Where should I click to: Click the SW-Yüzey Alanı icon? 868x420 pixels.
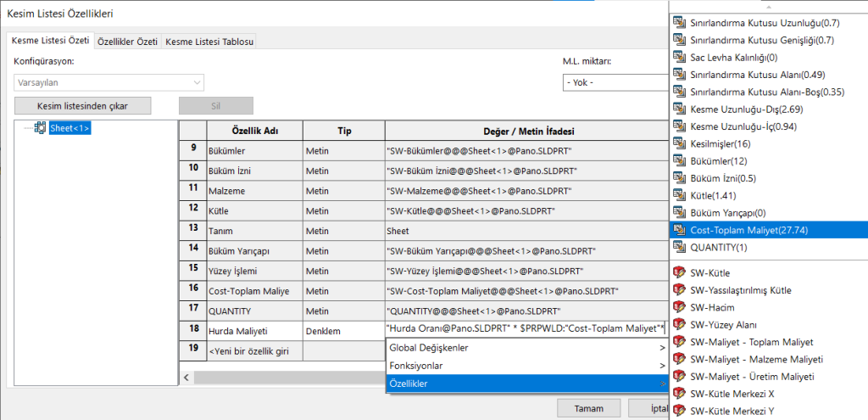(x=678, y=324)
